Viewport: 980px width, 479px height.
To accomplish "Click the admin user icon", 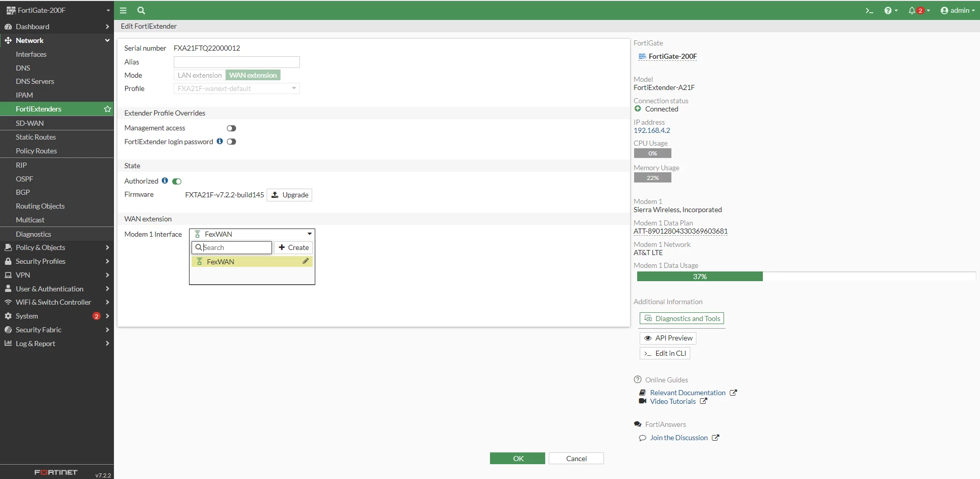I will coord(944,10).
